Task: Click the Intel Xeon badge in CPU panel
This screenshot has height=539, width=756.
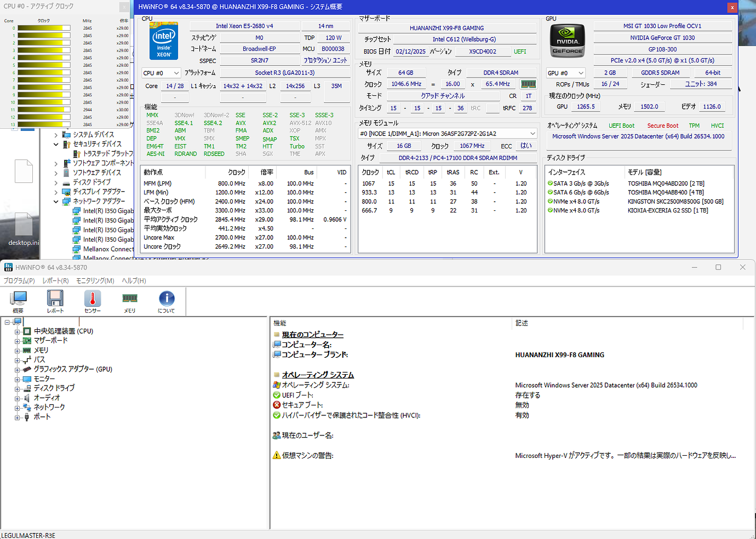Action: (x=163, y=41)
